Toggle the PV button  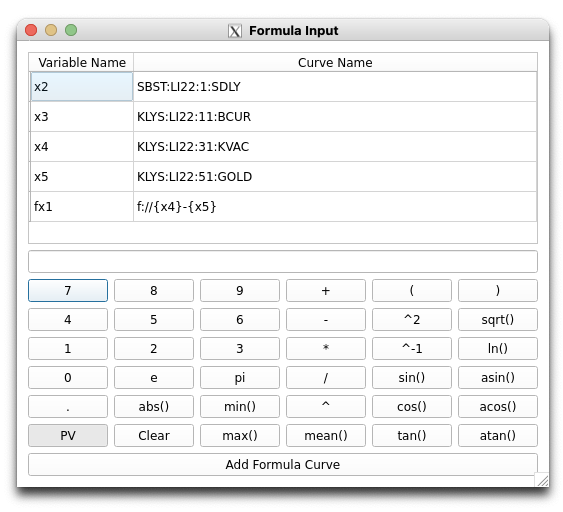[68, 436]
